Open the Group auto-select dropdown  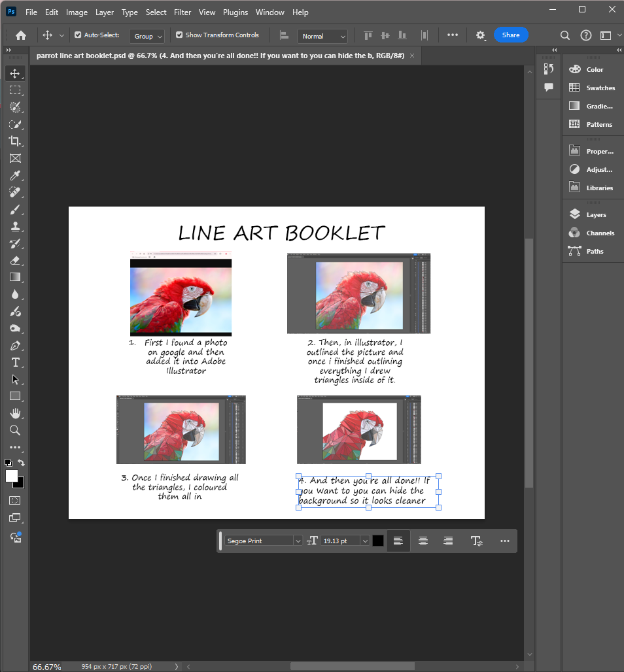[x=147, y=36]
